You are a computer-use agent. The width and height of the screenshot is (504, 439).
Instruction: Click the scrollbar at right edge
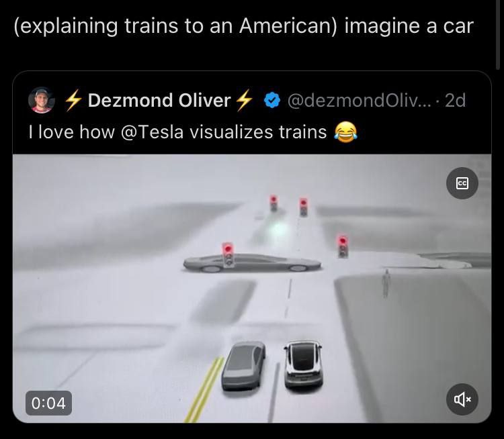(x=498, y=35)
